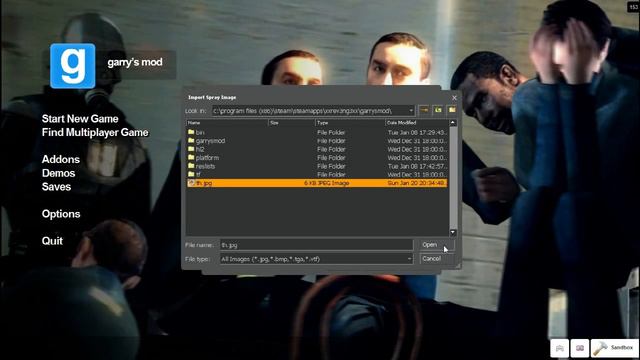Click the Open button

click(436, 245)
